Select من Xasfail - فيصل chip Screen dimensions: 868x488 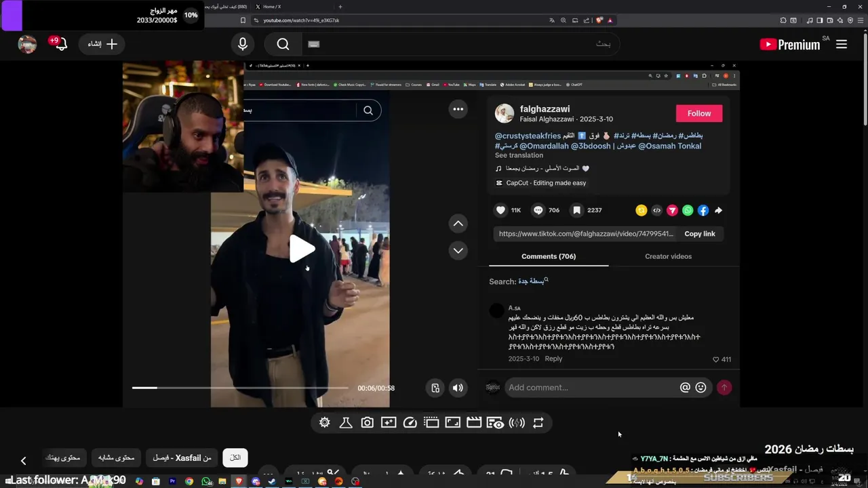[x=182, y=457]
